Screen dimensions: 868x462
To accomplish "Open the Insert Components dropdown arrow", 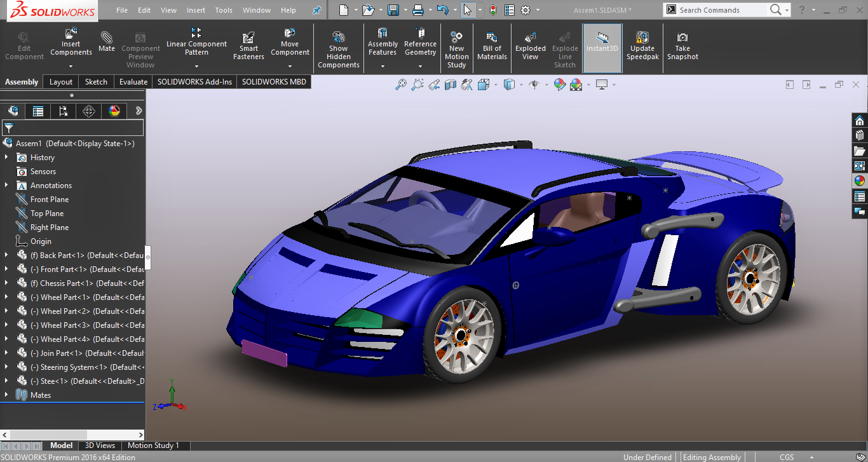I will click(x=71, y=66).
